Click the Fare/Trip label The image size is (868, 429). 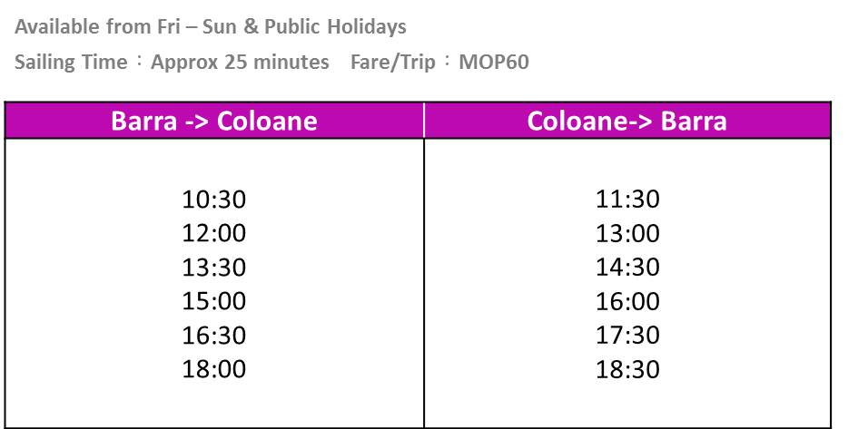(x=393, y=62)
